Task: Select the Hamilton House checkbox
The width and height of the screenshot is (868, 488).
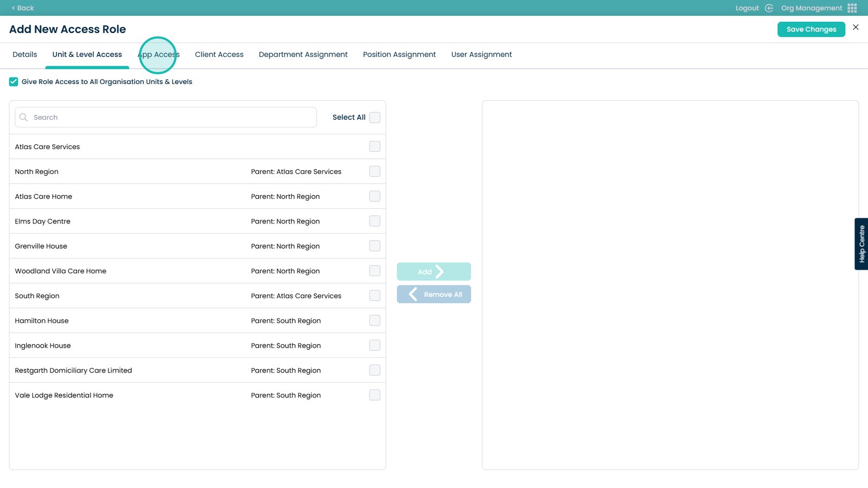Action: [374, 320]
